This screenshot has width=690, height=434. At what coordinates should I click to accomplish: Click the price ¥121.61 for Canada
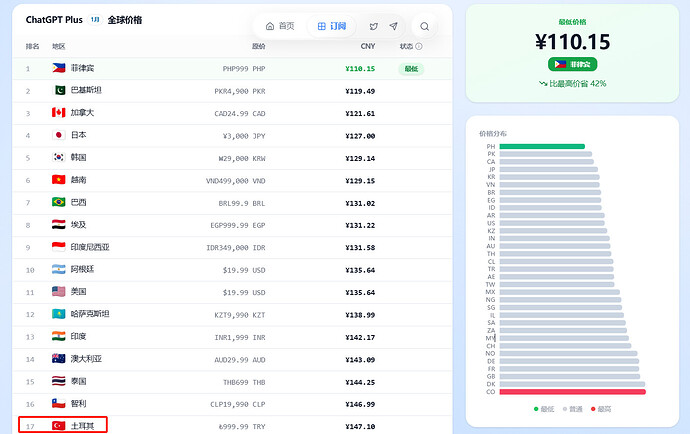(360, 114)
